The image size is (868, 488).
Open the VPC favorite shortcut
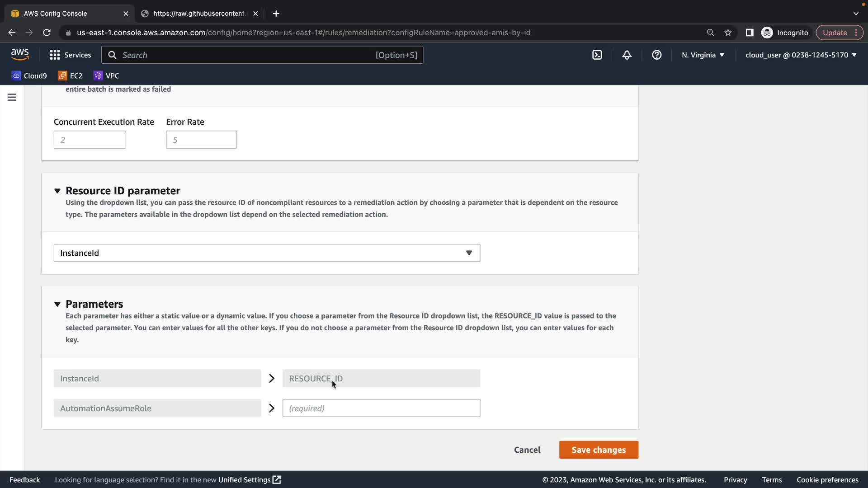click(x=106, y=76)
